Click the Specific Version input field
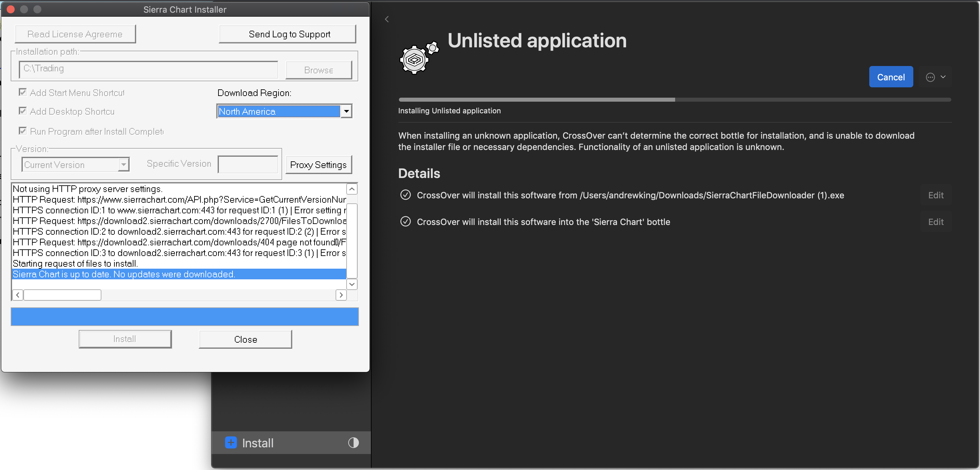Image resolution: width=980 pixels, height=470 pixels. (x=248, y=164)
